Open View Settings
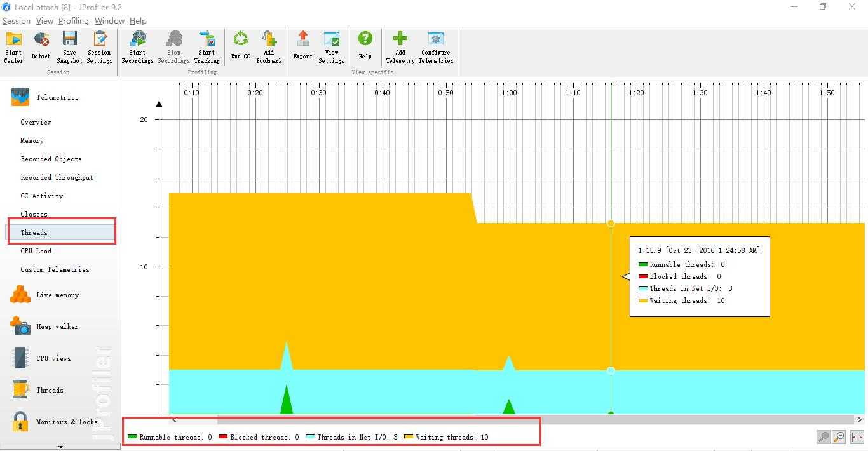Viewport: 868px width, 451px height. tap(331, 47)
